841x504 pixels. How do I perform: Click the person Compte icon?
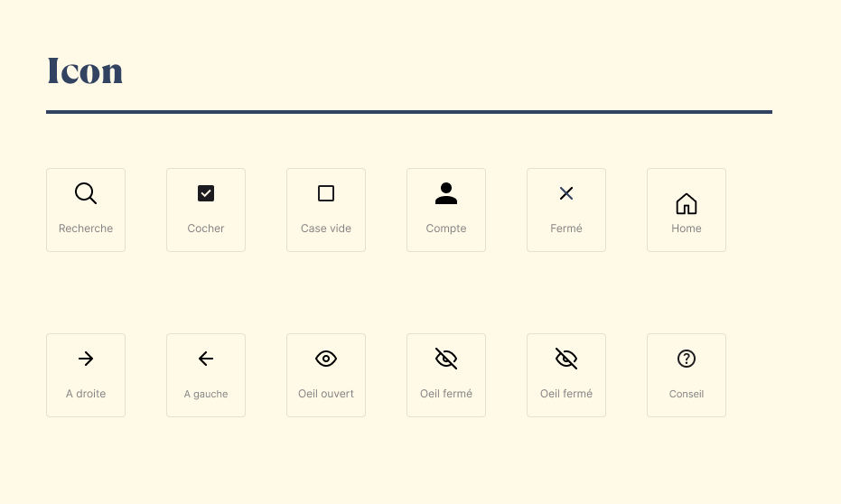pyautogui.click(x=446, y=193)
